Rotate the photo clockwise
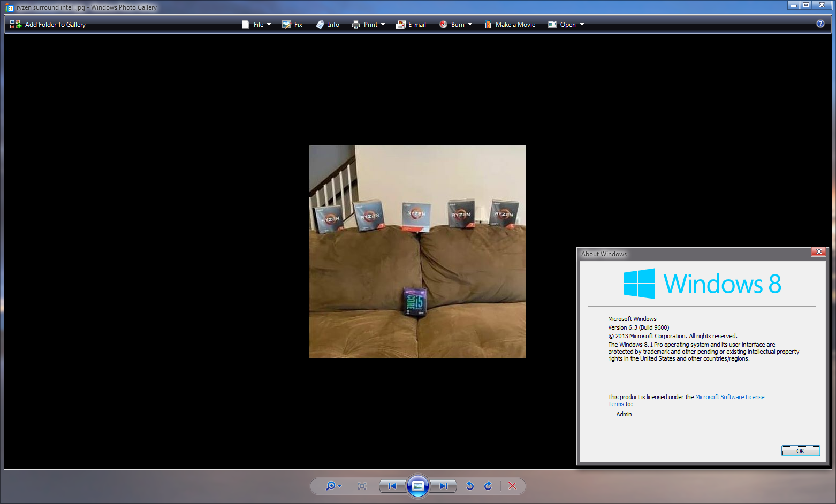Screen dimensions: 836x504 (x=488, y=486)
